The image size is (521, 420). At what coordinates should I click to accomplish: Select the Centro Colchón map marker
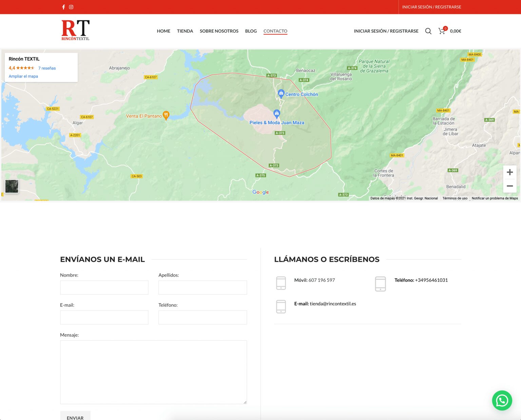(281, 93)
